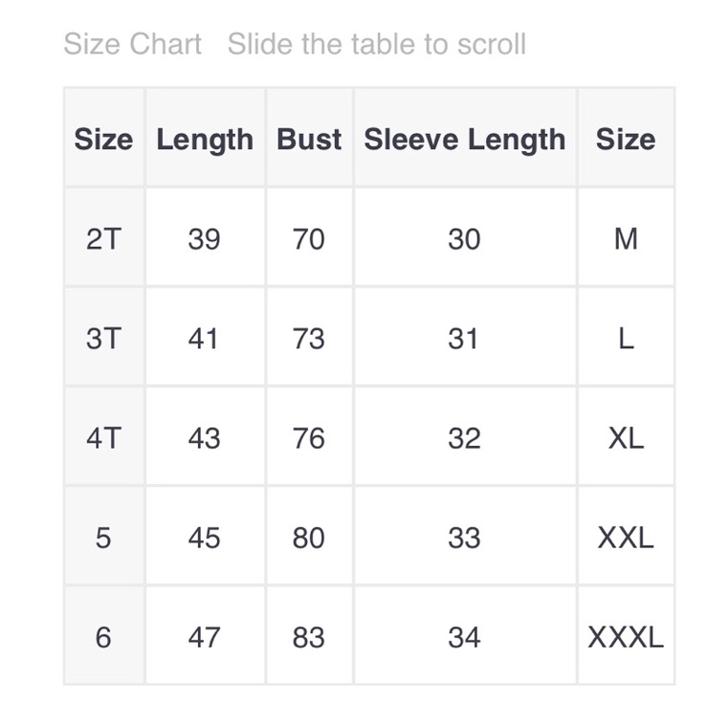
Task: Click the size 5 row cell
Action: tap(103, 538)
